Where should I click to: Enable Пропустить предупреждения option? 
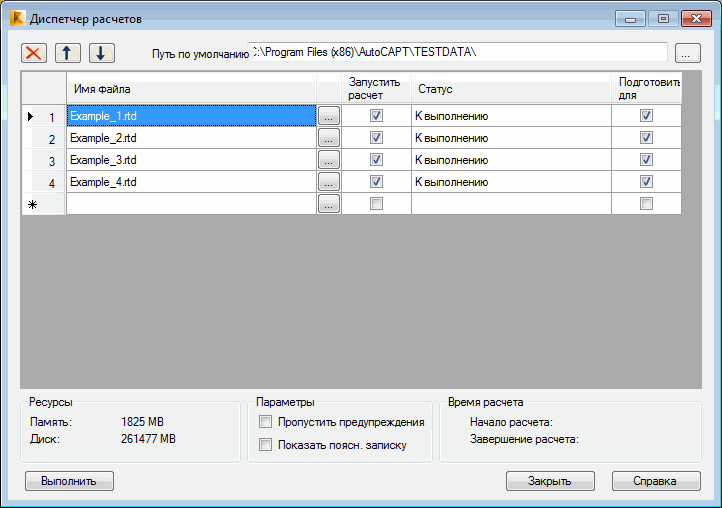click(265, 421)
